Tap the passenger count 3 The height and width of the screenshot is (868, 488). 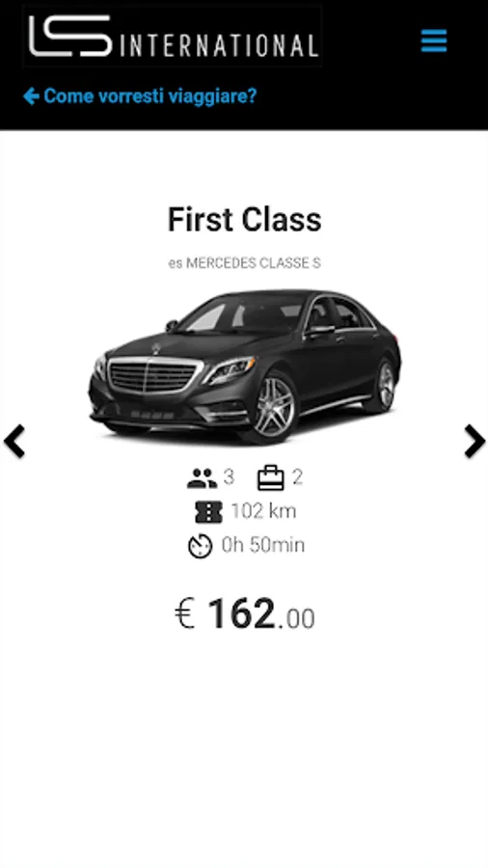point(229,477)
